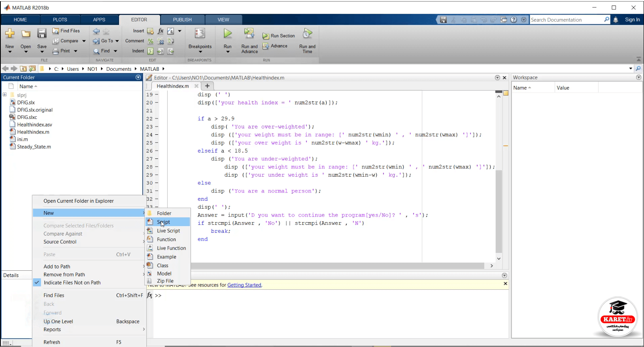This screenshot has height=347, width=644.
Task: Choose Live Script from the New submenu
Action: [x=168, y=231]
